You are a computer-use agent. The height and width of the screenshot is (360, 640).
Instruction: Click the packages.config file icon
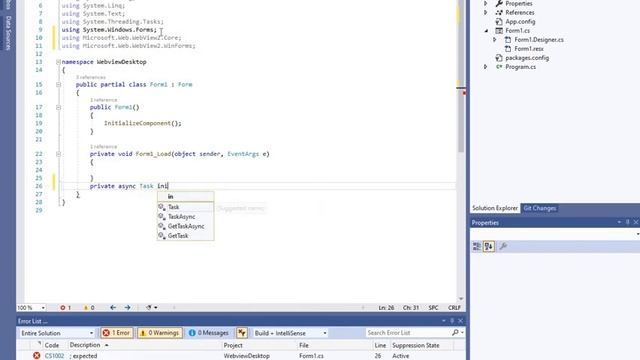499,58
